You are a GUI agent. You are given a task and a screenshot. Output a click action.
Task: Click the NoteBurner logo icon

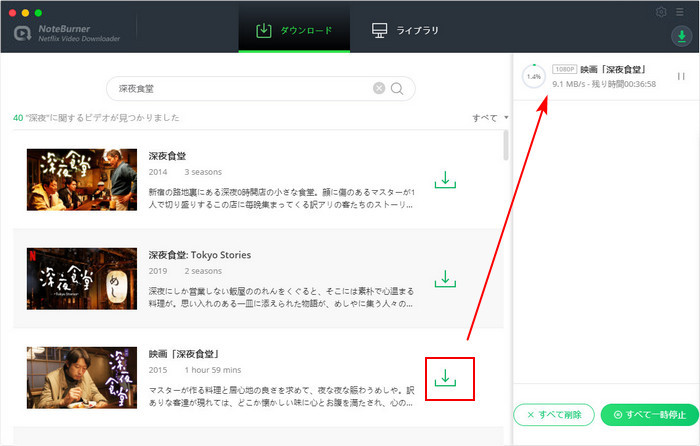[22, 33]
